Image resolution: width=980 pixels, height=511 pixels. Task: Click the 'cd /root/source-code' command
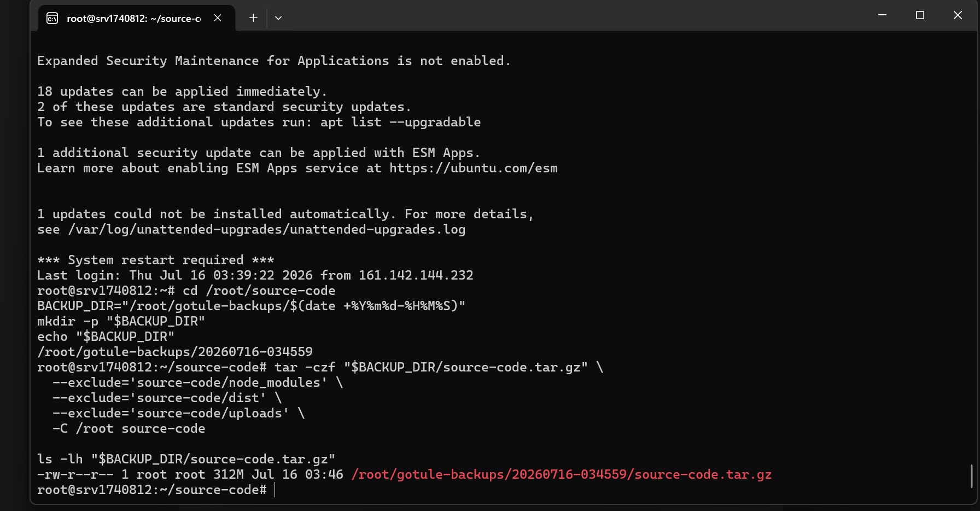[259, 291]
